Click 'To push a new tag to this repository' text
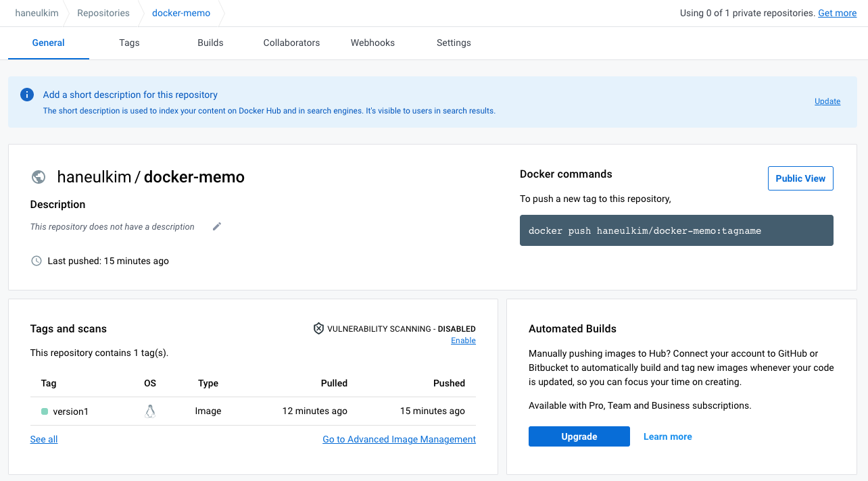The height and width of the screenshot is (481, 868). pyautogui.click(x=596, y=199)
